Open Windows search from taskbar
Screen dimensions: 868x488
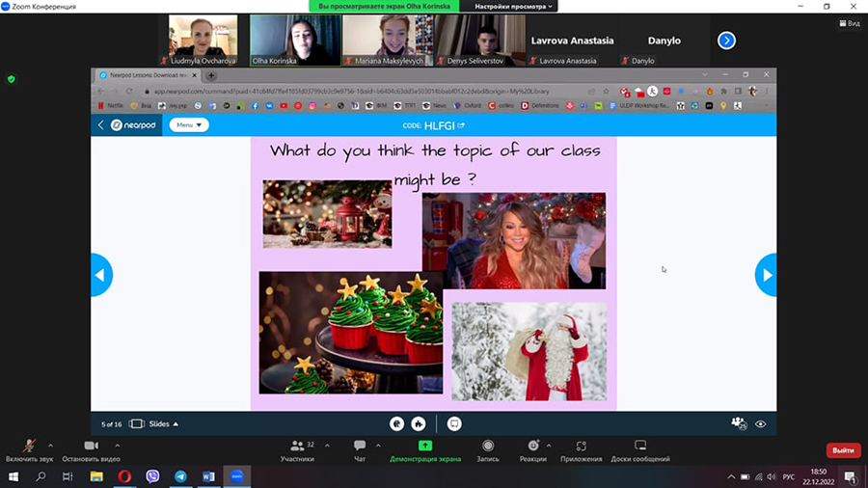point(41,476)
